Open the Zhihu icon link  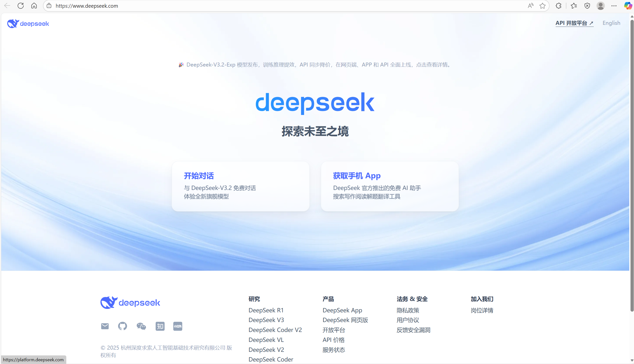160,326
